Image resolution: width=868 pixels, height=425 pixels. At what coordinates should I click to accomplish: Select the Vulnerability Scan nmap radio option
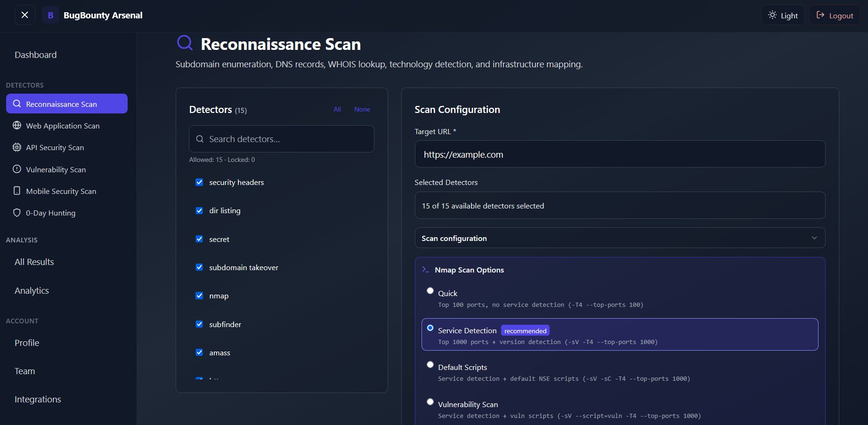click(x=430, y=402)
